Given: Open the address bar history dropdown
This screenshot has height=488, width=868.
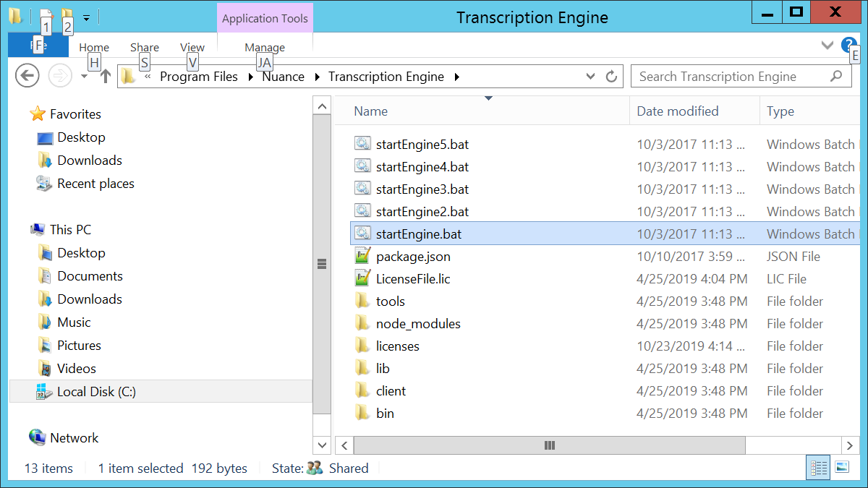Looking at the screenshot, I should pos(590,76).
